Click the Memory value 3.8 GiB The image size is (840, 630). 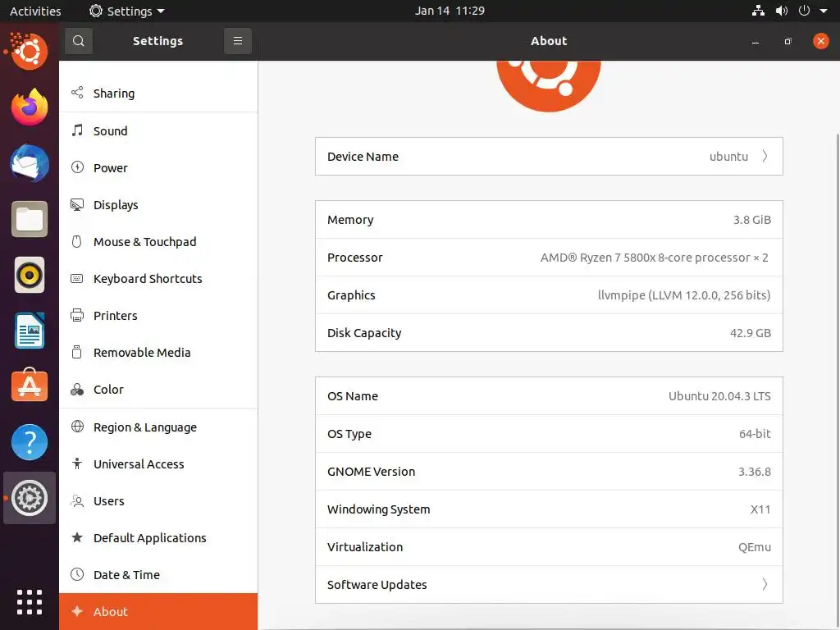[x=752, y=220]
